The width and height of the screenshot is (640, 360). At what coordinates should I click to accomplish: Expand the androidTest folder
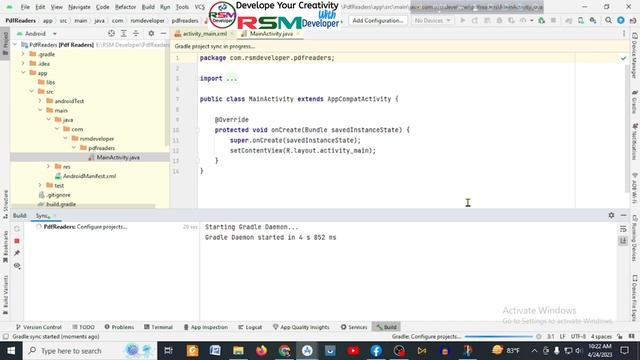pos(40,101)
